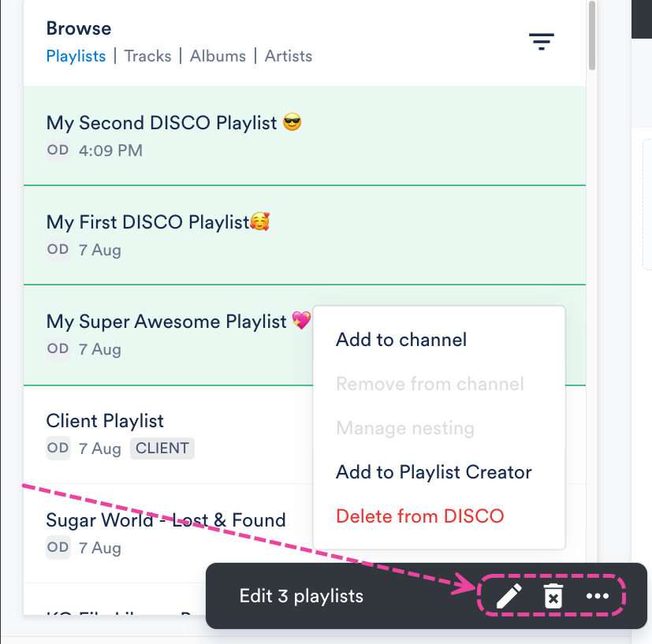The width and height of the screenshot is (652, 644).
Task: Switch to the Artists tab
Action: coord(289,56)
